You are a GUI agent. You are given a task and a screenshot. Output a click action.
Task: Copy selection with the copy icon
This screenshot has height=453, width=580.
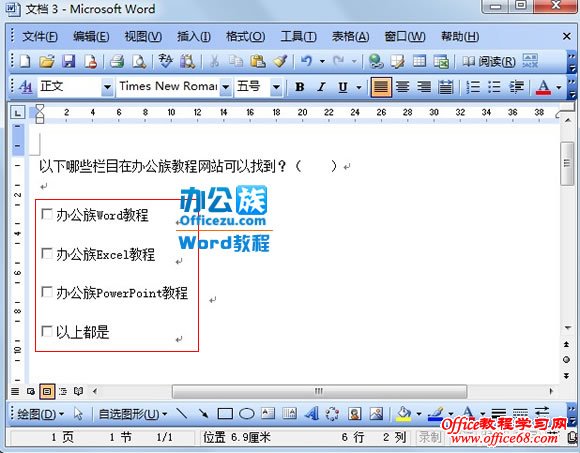pyautogui.click(x=236, y=61)
